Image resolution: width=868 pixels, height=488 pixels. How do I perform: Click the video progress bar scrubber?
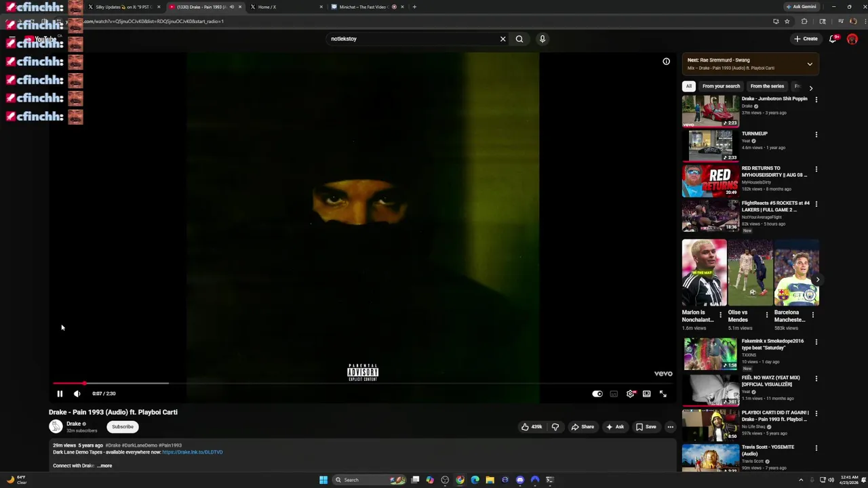coord(85,384)
